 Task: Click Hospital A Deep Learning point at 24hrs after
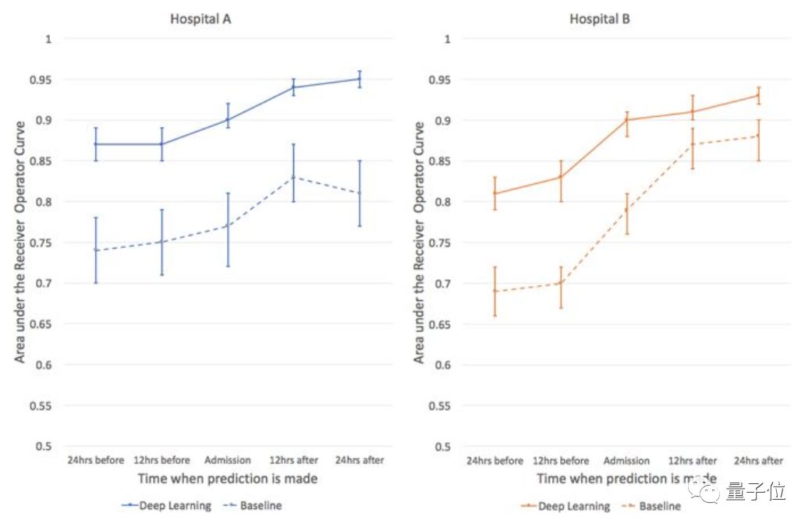point(360,79)
